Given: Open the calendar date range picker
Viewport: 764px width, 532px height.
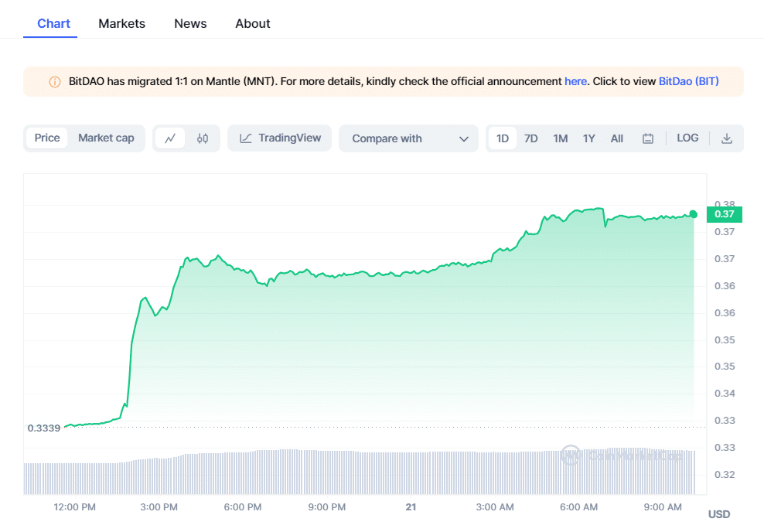Looking at the screenshot, I should click(648, 138).
